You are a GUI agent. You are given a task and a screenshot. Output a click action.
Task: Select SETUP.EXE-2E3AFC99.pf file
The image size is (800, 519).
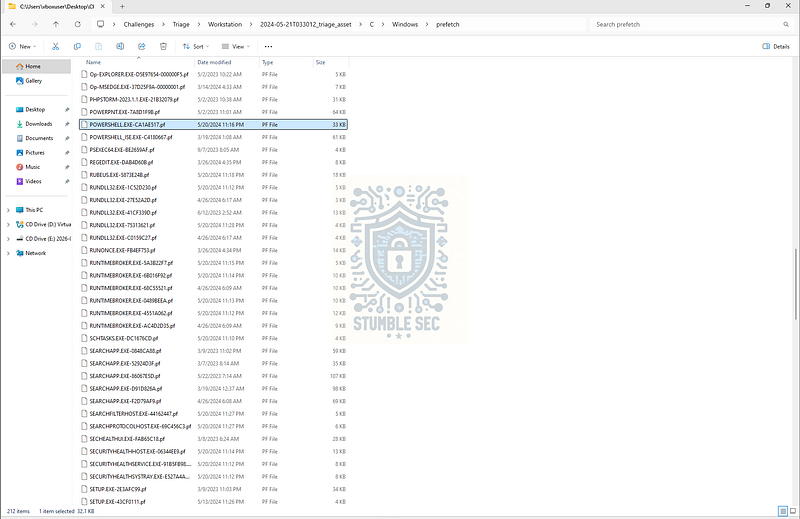click(x=213, y=489)
